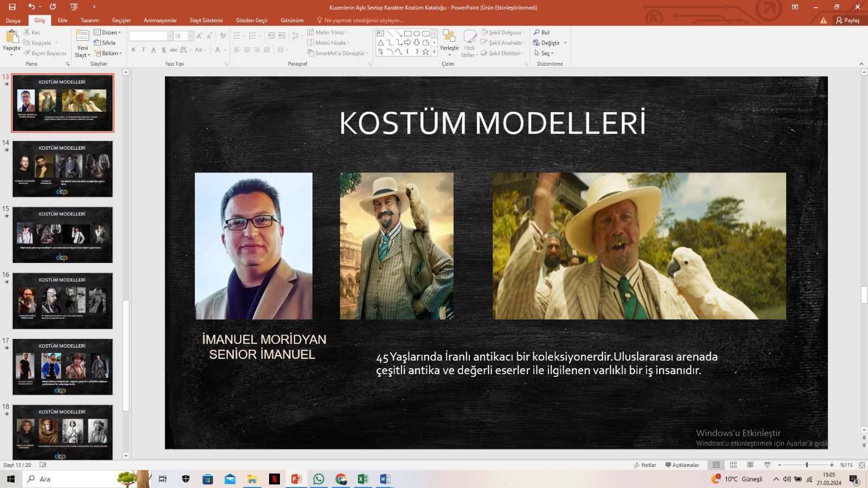Decrease list indent level icon
Viewport: 868px width, 488px height.
coord(272,36)
